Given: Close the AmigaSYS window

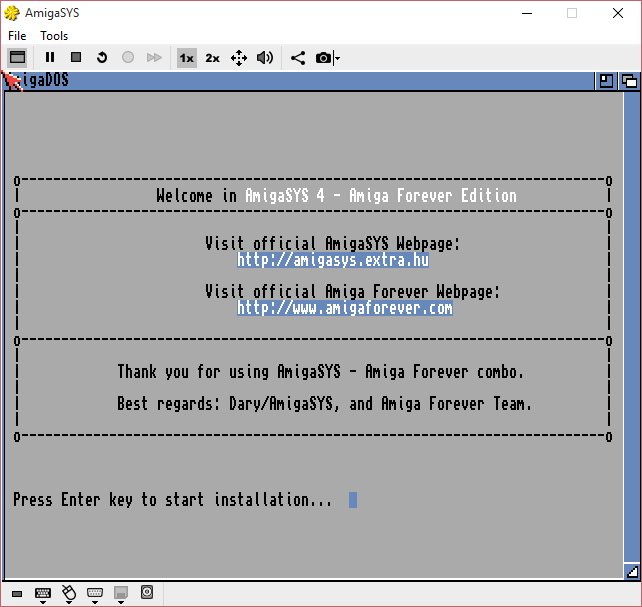Looking at the screenshot, I should click(618, 13).
